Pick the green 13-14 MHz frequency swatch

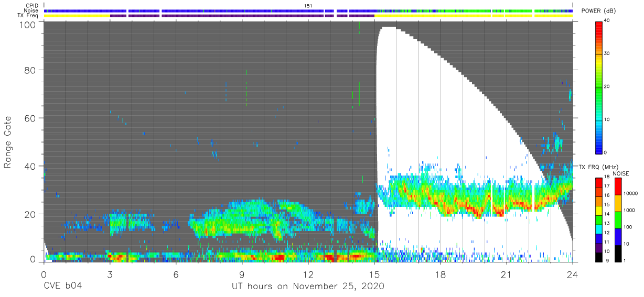(x=599, y=220)
